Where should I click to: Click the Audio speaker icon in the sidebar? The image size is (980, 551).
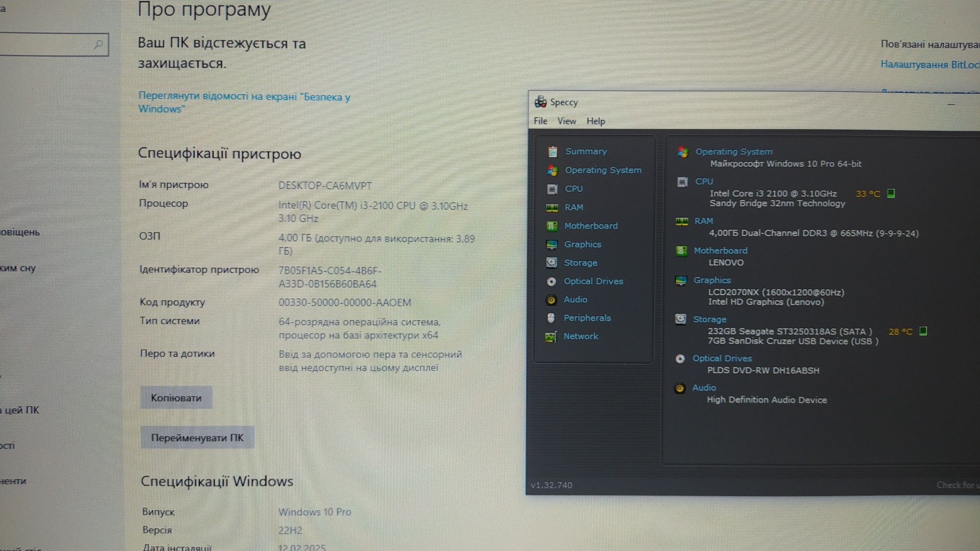tap(551, 300)
